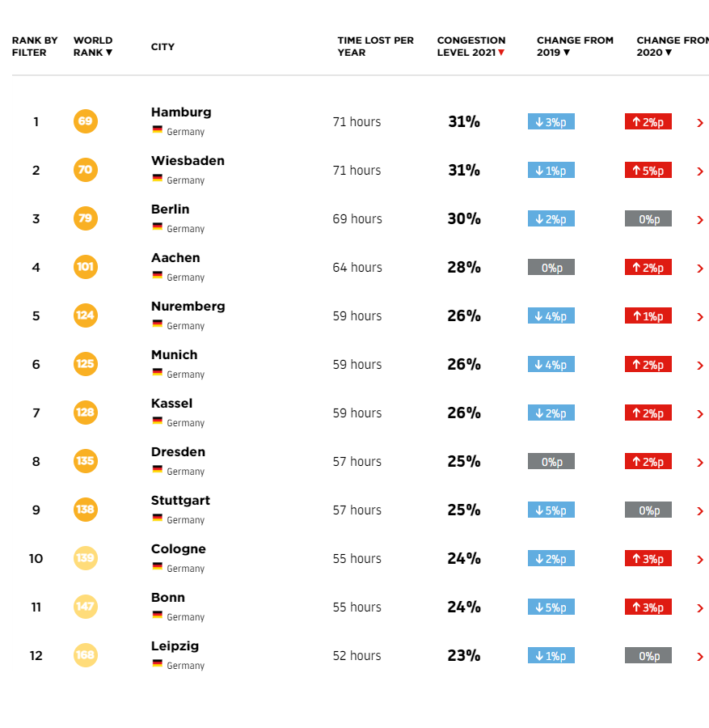709x728 pixels.
Task: Click Leipzig's world rank 168 badge
Action: tap(85, 656)
